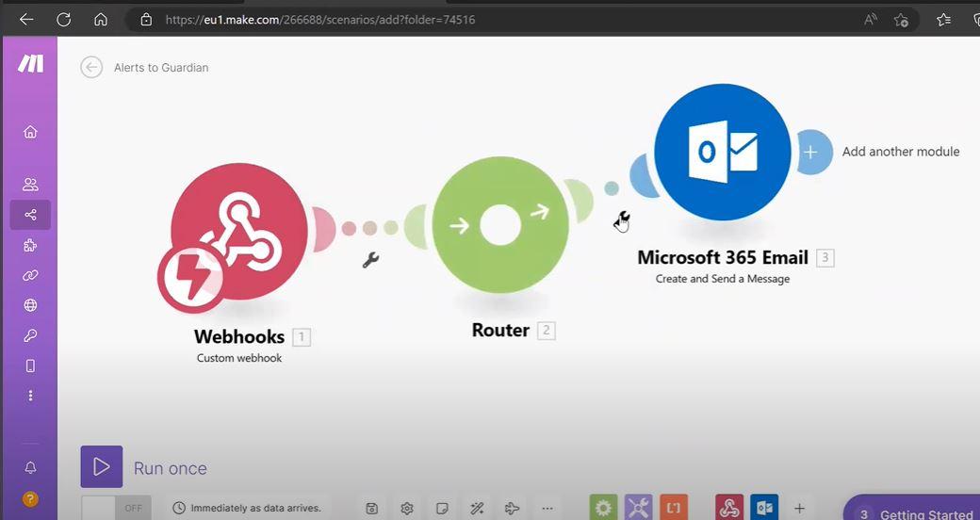Click View site information lock icon
980x520 pixels.
click(x=146, y=20)
